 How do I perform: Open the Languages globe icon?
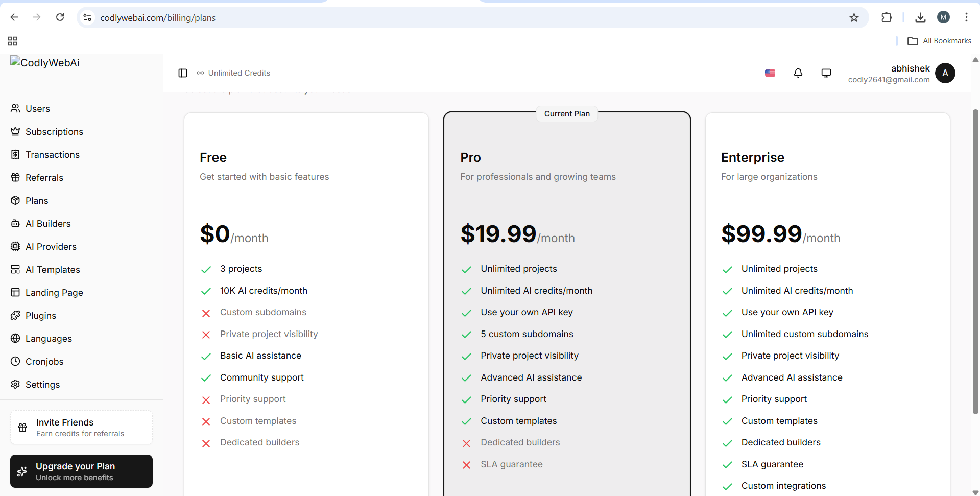tap(15, 339)
